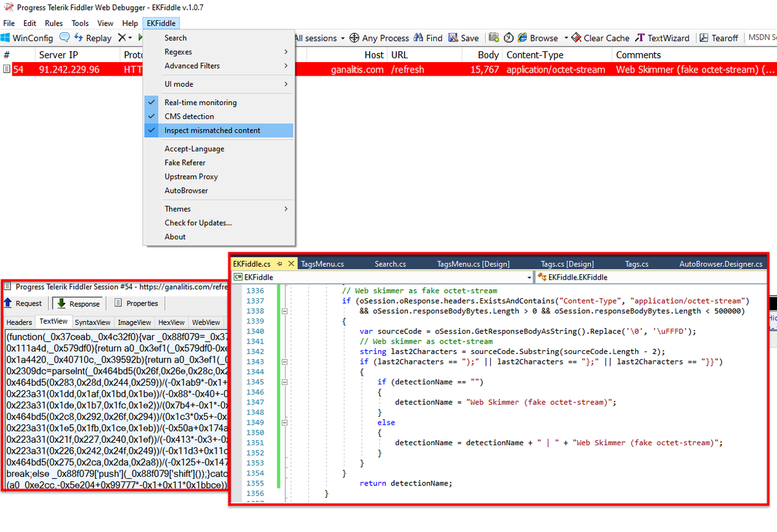The image size is (777, 532).
Task: Click the Request button in the session window
Action: 24,304
